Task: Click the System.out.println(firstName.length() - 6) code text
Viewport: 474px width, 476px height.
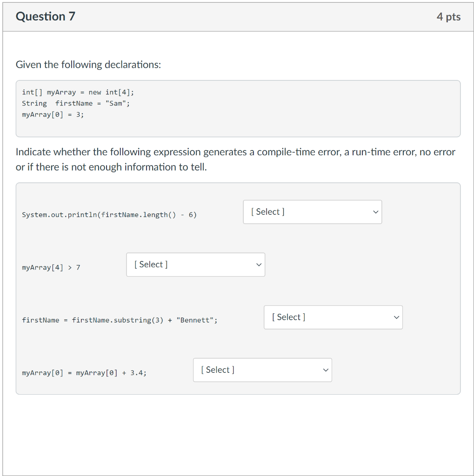Action: point(109,215)
